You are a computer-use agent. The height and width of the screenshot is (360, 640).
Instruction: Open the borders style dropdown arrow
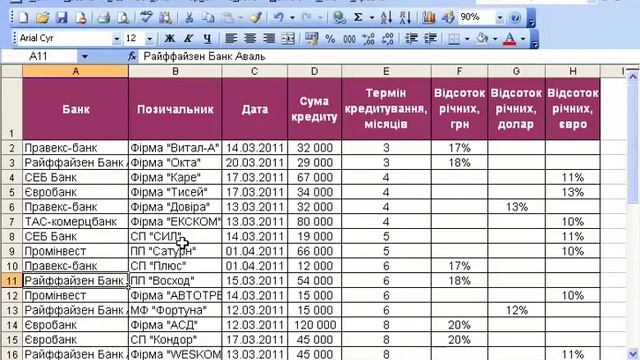[467, 39]
